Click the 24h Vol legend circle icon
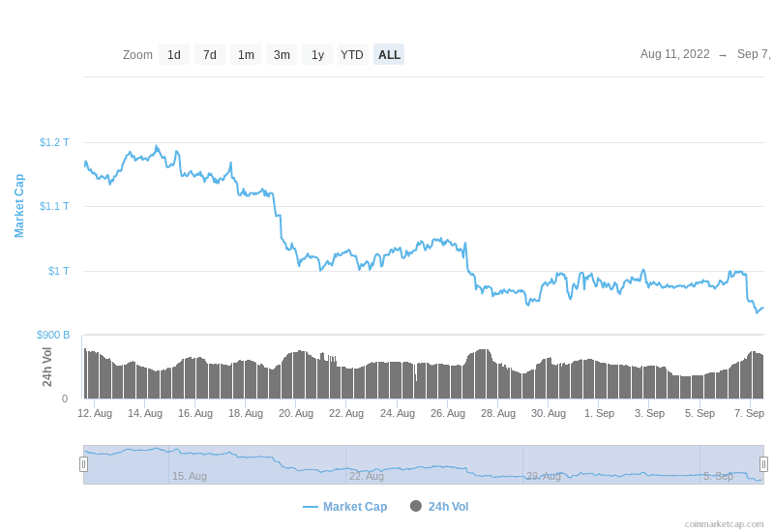 coord(416,506)
